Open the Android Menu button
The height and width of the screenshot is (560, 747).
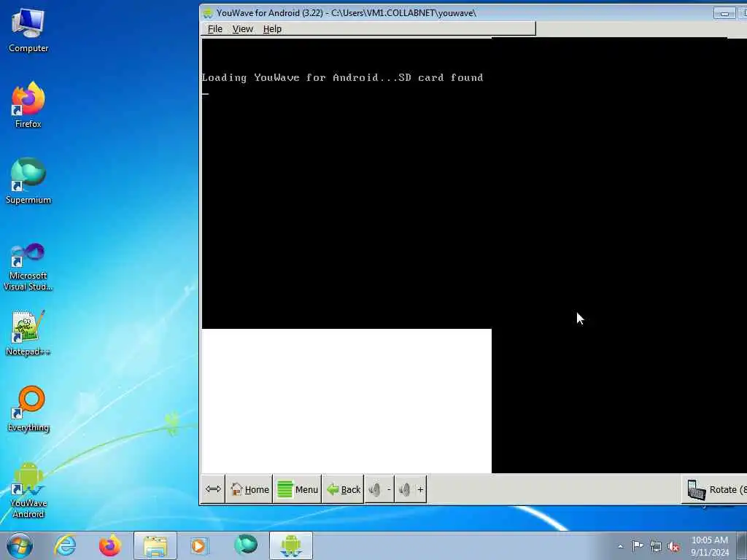(298, 489)
